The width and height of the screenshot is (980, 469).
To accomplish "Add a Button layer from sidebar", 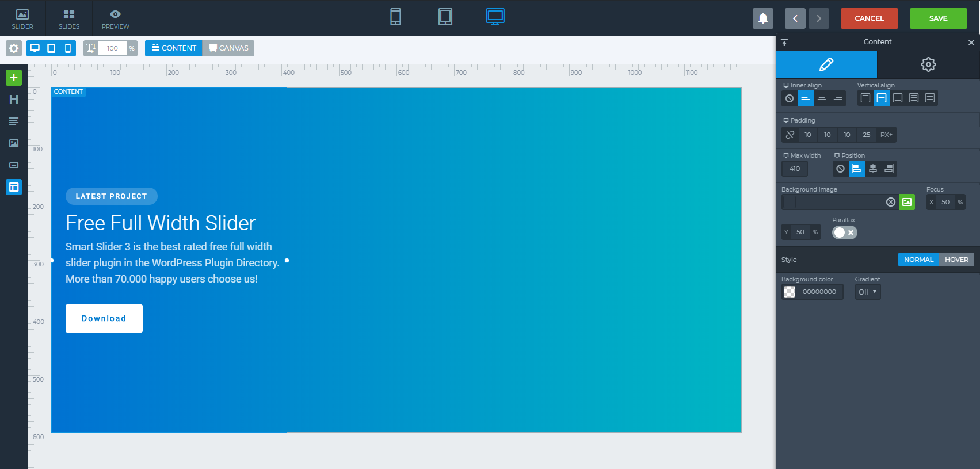I will (x=14, y=165).
